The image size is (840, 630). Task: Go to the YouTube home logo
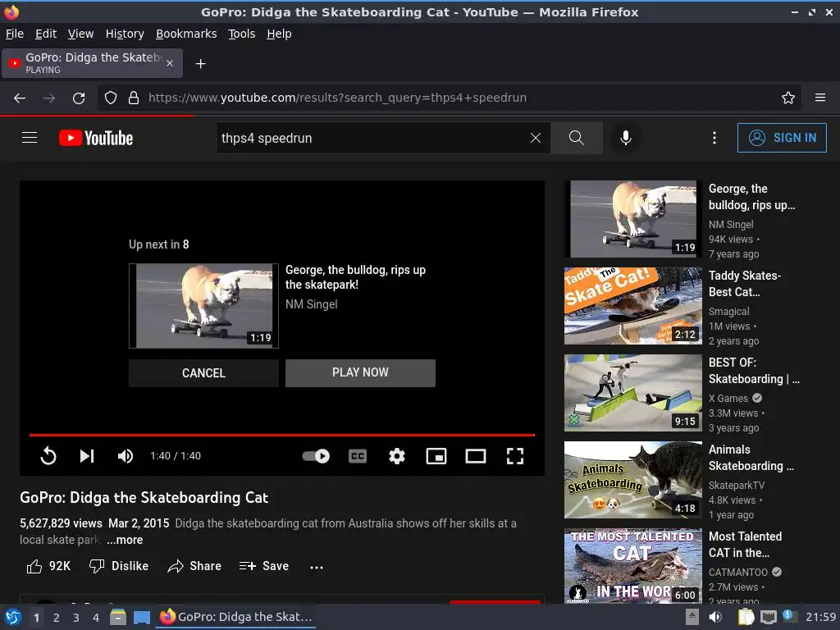pos(96,138)
